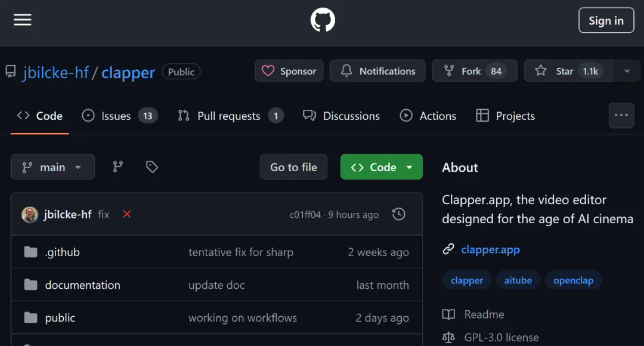Open tags list icon
Viewport: 644px width, 346px height.
[152, 167]
